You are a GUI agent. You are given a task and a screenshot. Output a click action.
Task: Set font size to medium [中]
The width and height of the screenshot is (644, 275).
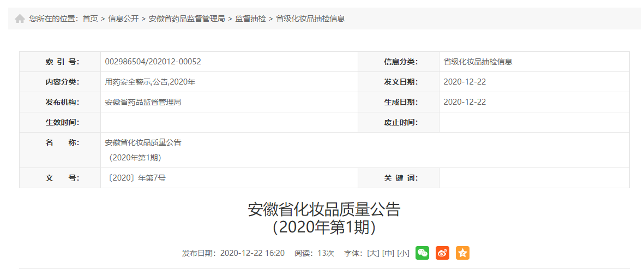[388, 253]
